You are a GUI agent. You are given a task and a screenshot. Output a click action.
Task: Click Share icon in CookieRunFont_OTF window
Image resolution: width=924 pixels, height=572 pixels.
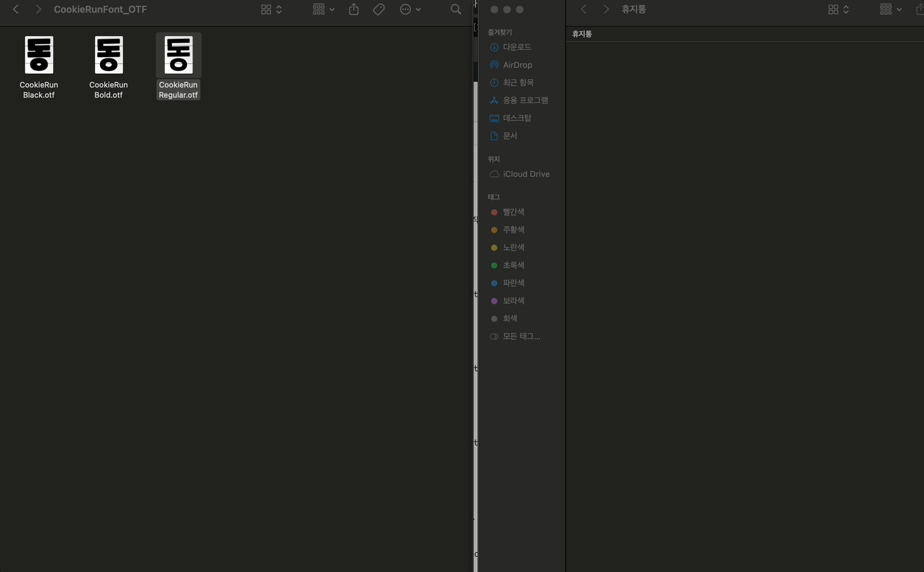(x=354, y=10)
